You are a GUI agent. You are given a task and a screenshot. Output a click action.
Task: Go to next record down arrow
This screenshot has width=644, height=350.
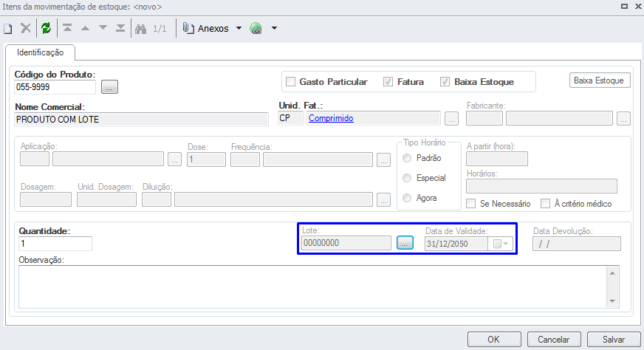click(103, 28)
